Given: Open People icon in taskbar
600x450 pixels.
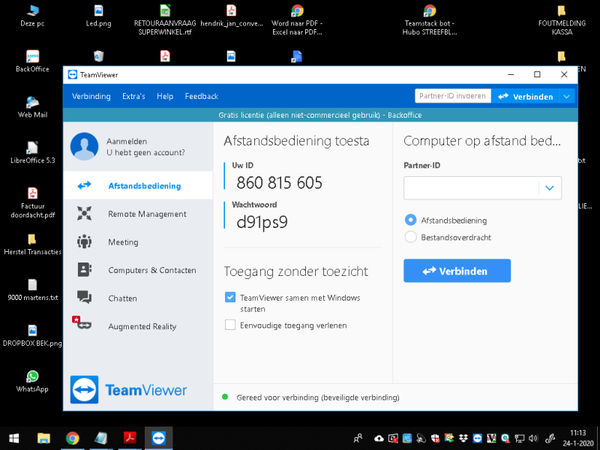Looking at the screenshot, I should click(x=358, y=438).
